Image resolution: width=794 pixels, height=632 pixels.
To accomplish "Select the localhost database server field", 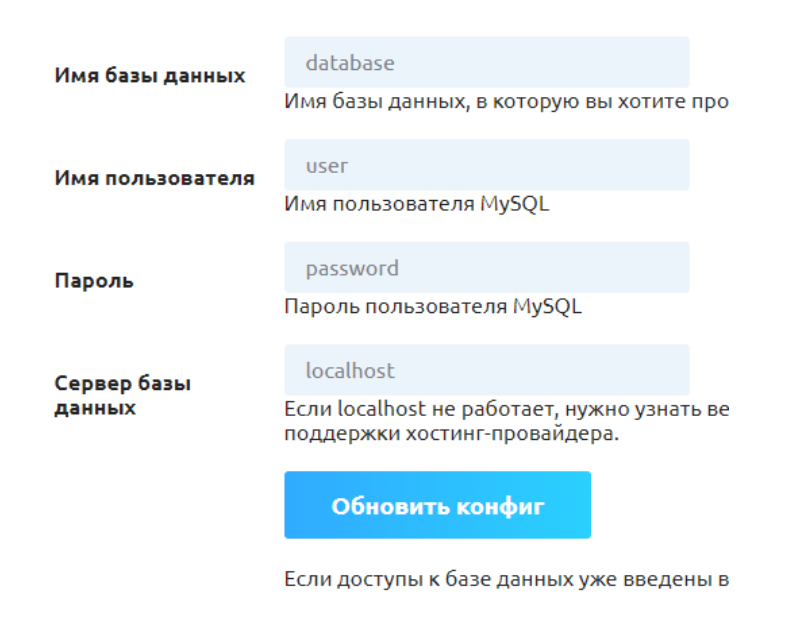I will point(486,370).
